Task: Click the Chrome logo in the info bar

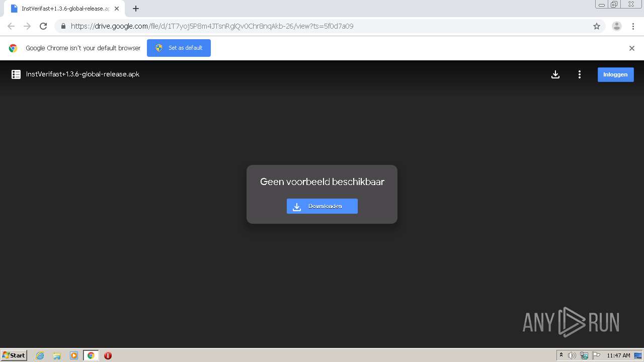Action: point(13,48)
